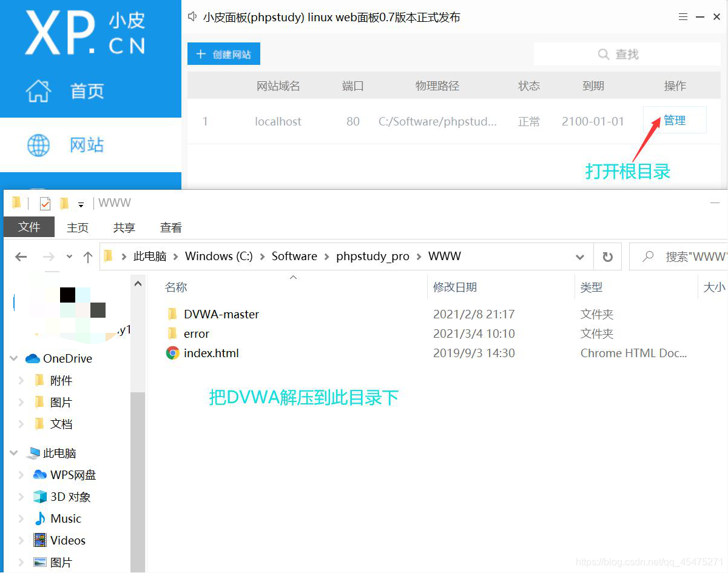728x573 pixels.
Task: Refresh the WWW folder view
Action: [x=607, y=256]
